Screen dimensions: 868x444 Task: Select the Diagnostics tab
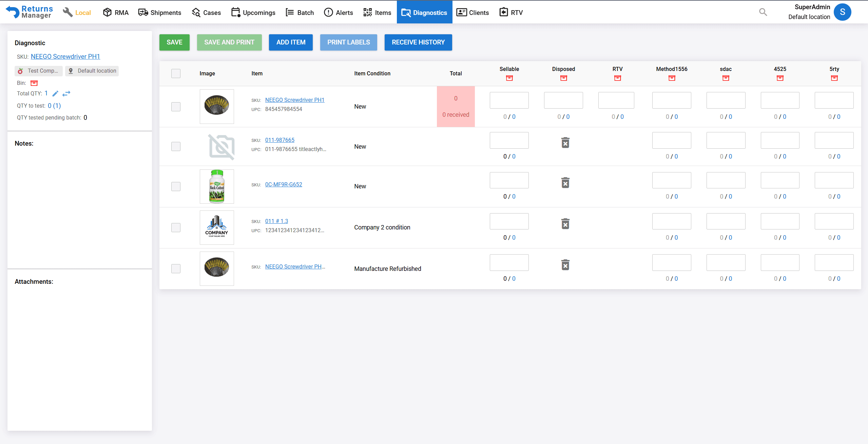tap(424, 12)
